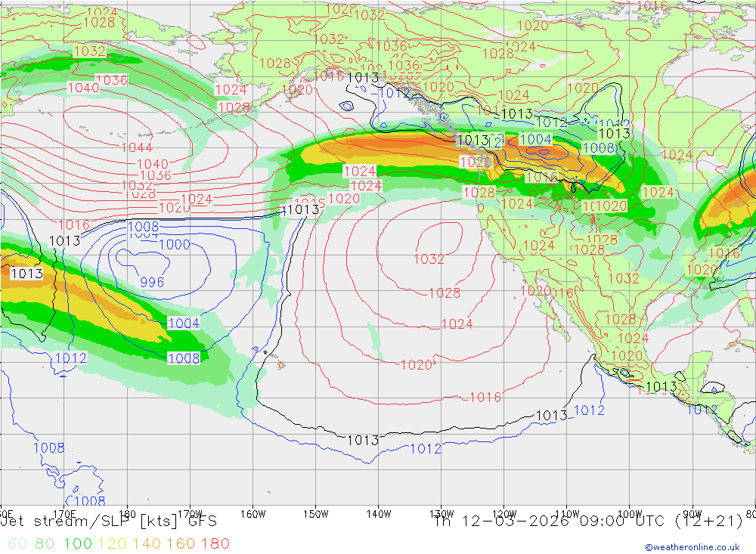
Task: Click the 'Jet stream/SLP [kts] GFS' title
Action: 109,522
